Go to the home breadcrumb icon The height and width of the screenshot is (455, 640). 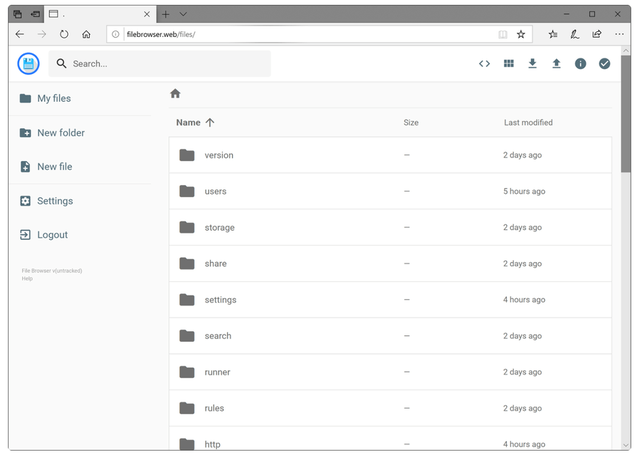(175, 93)
